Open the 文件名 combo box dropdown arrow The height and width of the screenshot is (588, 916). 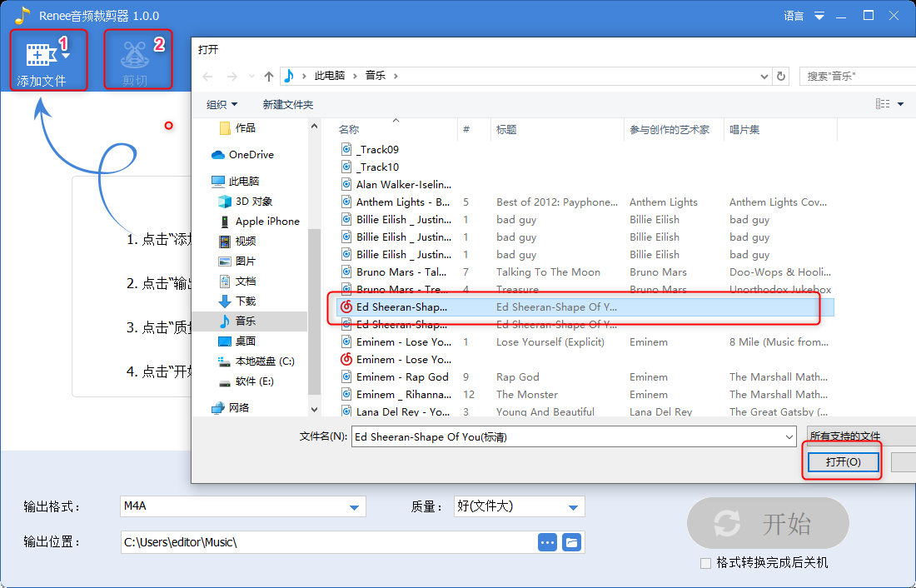[789, 436]
